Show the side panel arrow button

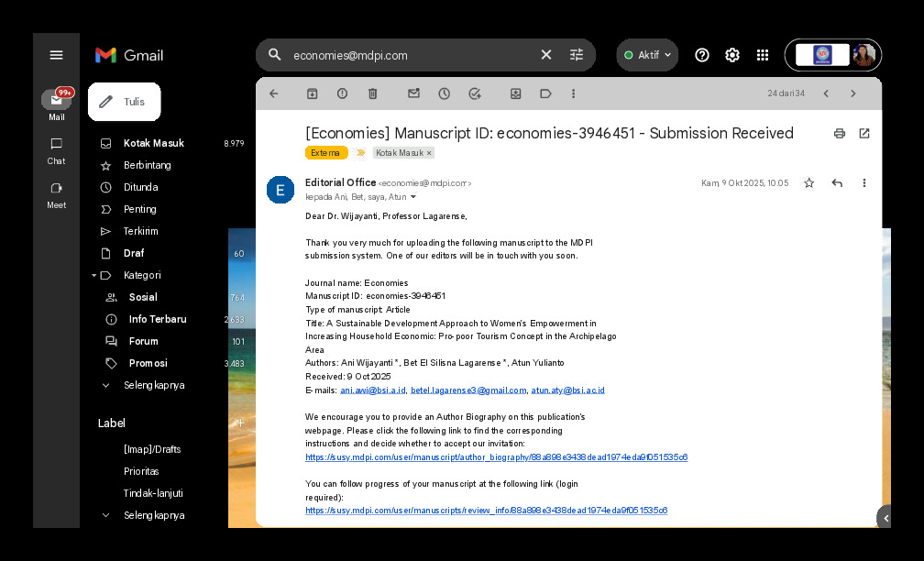(x=885, y=519)
